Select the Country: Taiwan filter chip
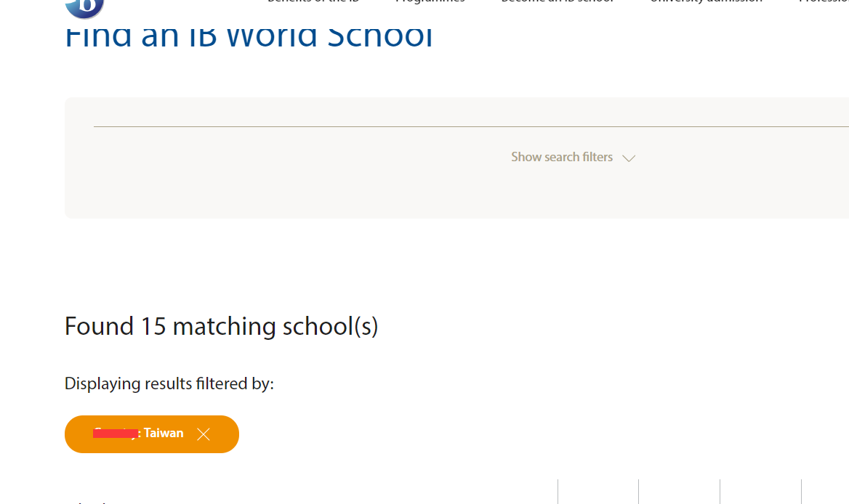849x504 pixels. pos(152,434)
